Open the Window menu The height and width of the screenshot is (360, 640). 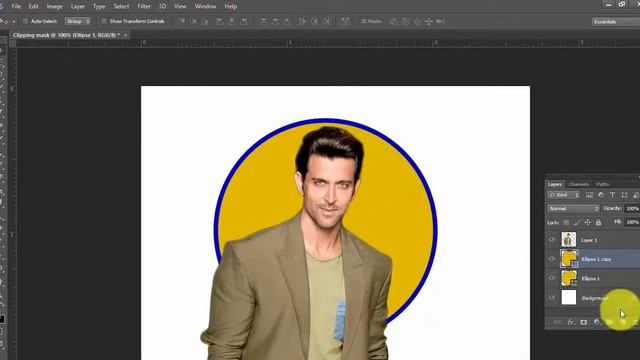pyautogui.click(x=205, y=7)
